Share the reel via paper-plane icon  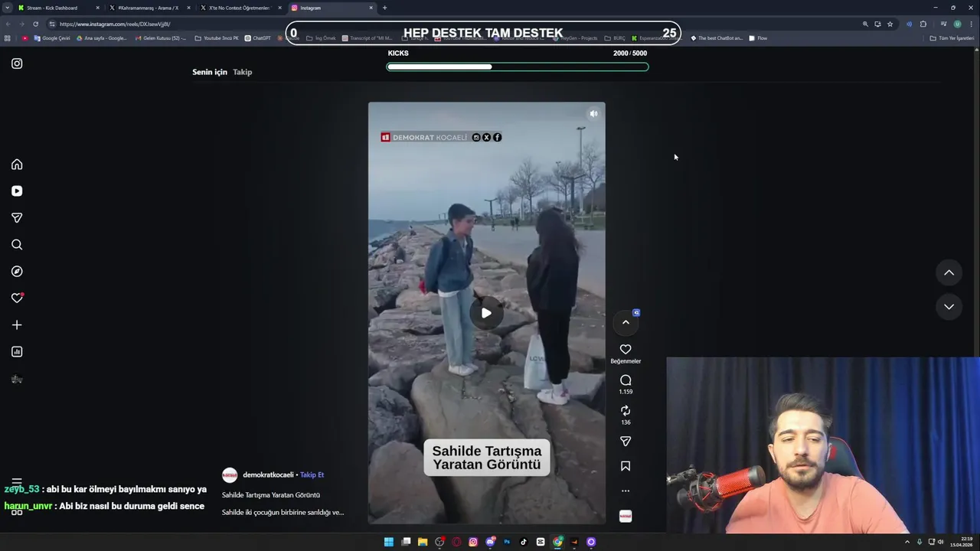tap(626, 442)
